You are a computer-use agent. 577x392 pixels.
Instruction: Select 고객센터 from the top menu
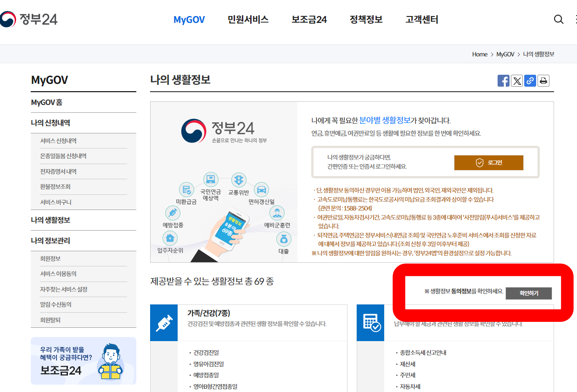pos(421,19)
